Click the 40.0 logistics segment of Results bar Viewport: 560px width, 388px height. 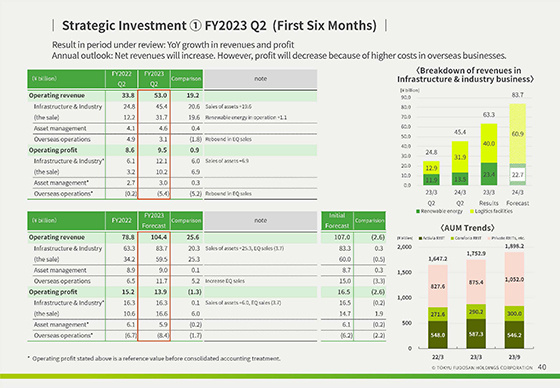tap(489, 144)
